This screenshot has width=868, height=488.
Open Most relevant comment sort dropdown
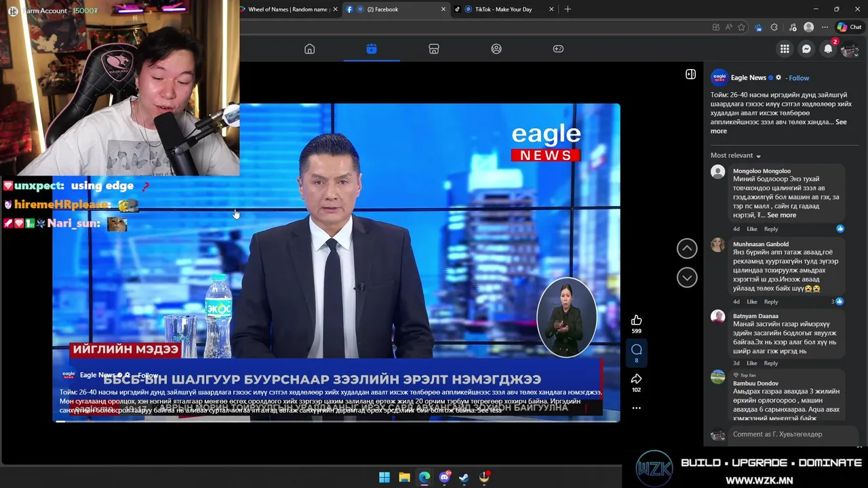[736, 156]
